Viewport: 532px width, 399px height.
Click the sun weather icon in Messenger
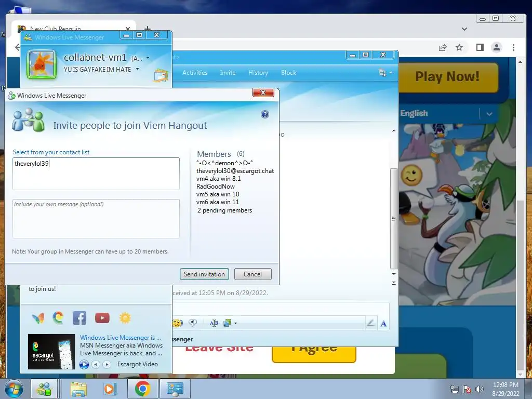coord(125,318)
